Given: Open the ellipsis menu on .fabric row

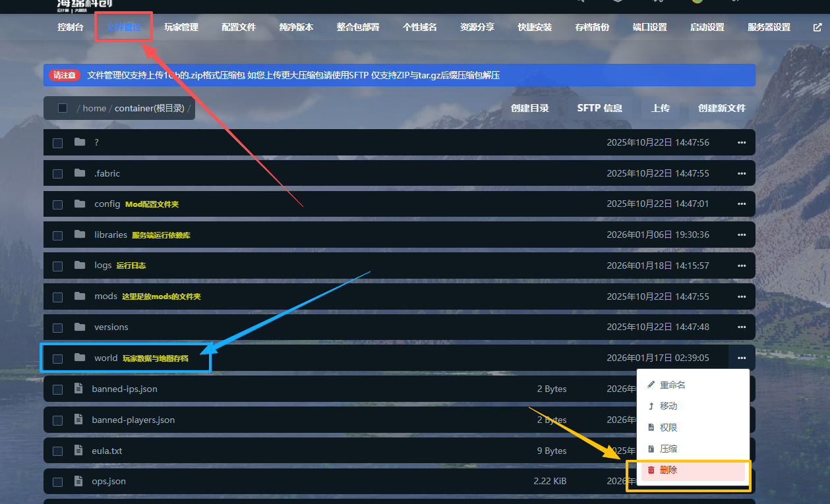Looking at the screenshot, I should (x=742, y=173).
